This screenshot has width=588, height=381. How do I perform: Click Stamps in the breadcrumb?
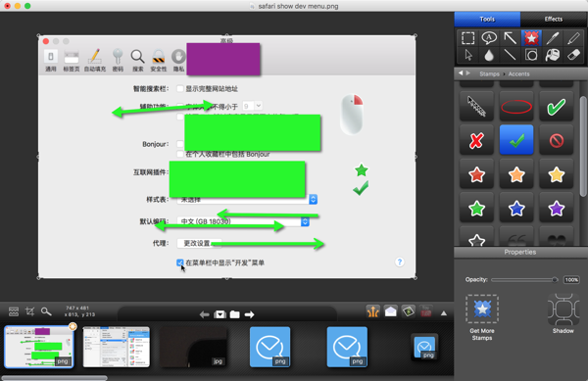489,73
